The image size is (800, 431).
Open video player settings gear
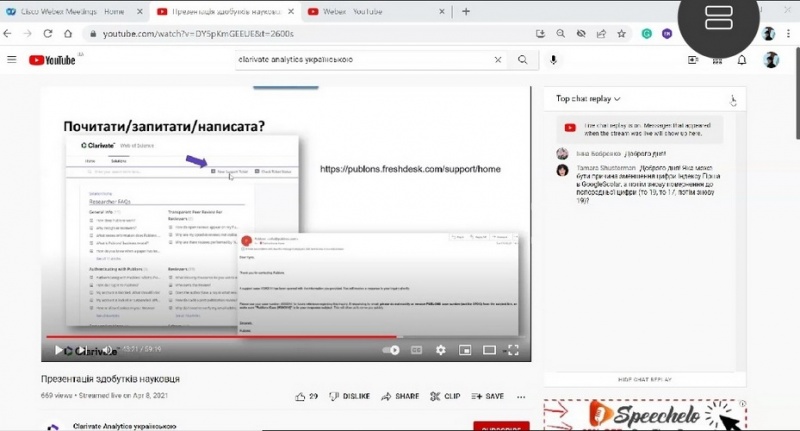(x=440, y=350)
